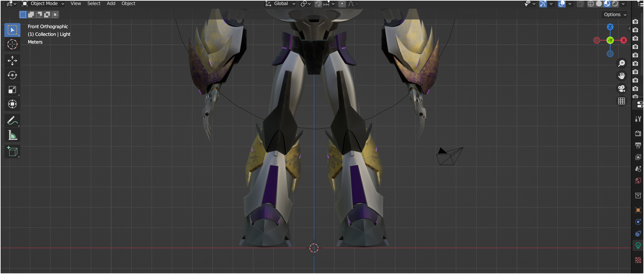Image resolution: width=644 pixels, height=274 pixels.
Task: Click the blue Z axis gizmo
Action: click(610, 27)
